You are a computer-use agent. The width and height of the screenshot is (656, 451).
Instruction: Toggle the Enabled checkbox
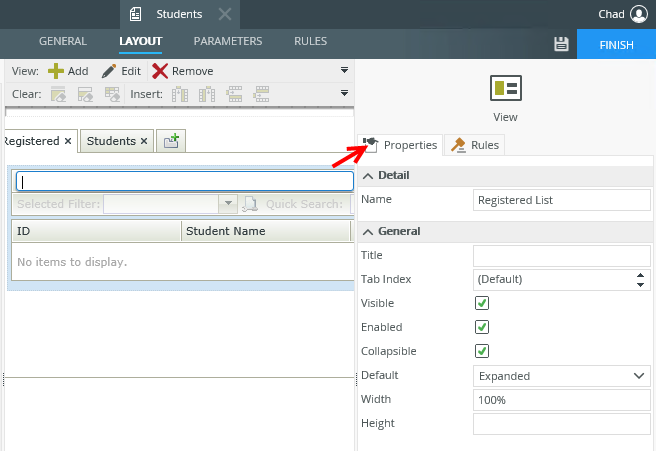(481, 327)
